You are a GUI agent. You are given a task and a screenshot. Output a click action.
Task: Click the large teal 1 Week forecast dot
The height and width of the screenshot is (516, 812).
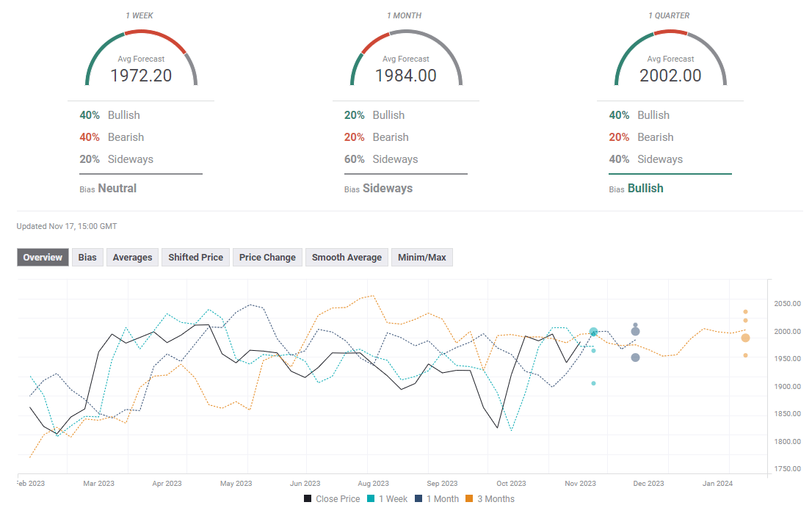[x=593, y=333]
